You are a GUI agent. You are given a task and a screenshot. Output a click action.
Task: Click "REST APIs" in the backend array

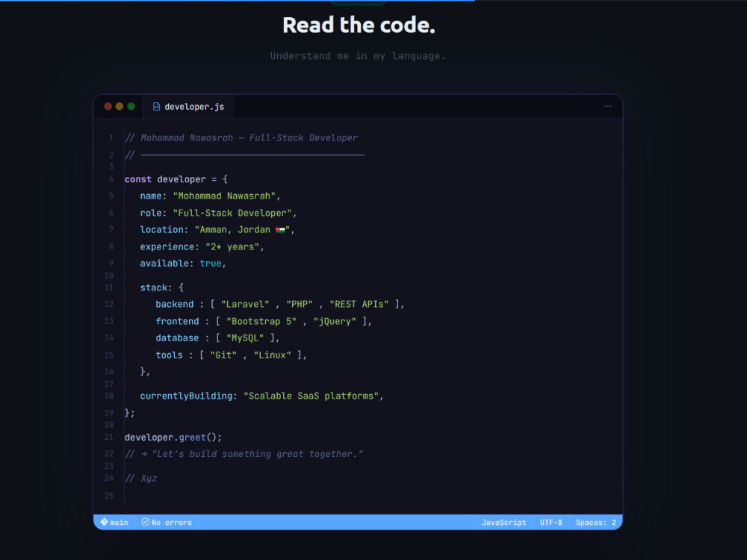coord(359,305)
